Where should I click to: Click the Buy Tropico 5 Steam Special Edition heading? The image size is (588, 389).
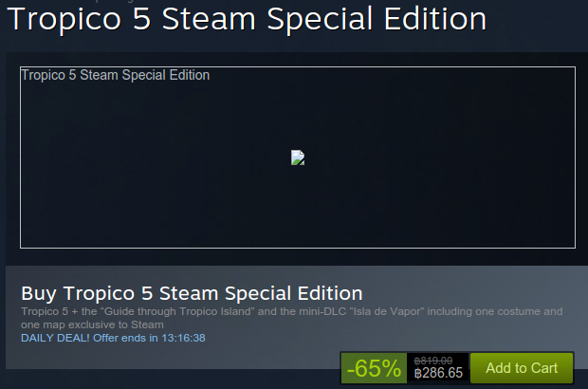pos(192,293)
